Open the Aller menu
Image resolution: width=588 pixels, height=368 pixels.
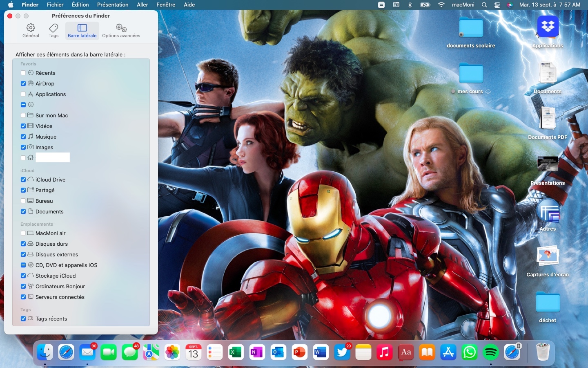[143, 4]
